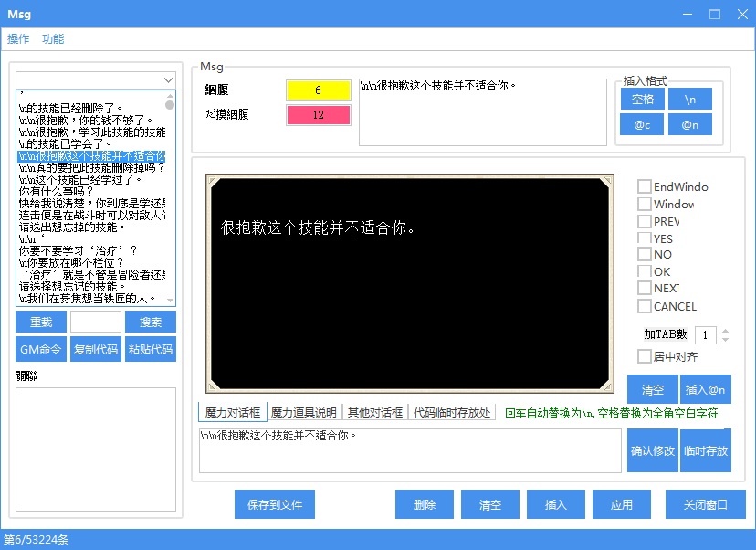Decrease the 加TAB數 stepper value

(x=725, y=339)
